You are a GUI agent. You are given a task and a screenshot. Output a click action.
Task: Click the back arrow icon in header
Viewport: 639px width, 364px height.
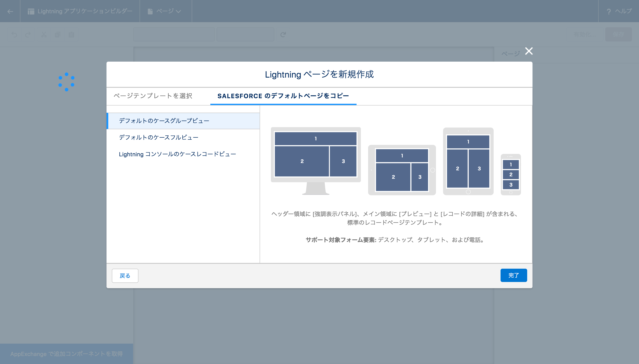10,11
